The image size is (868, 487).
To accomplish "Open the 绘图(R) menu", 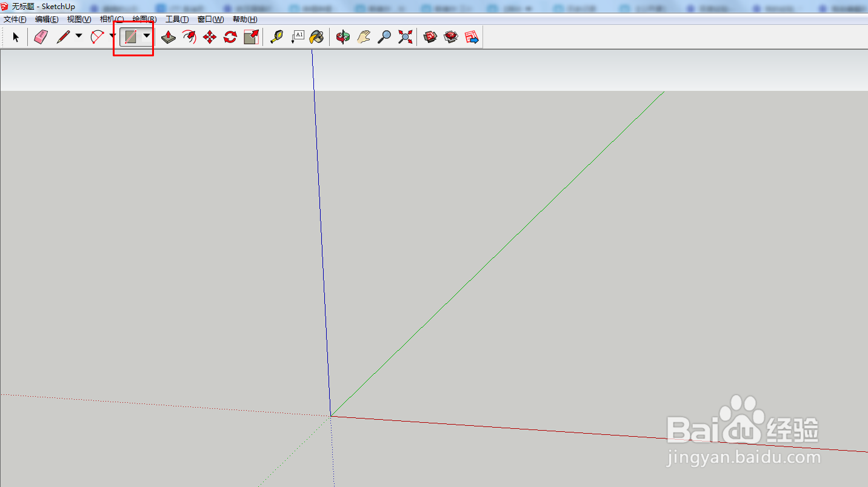I will pos(144,19).
